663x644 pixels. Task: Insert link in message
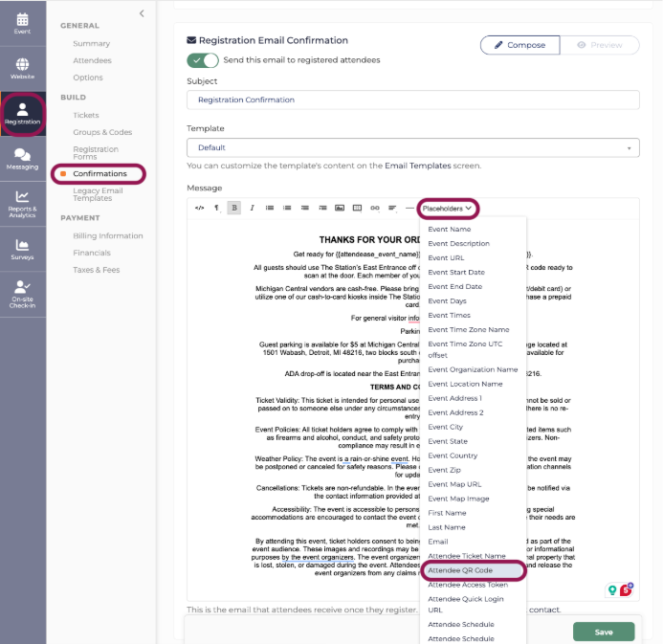click(x=375, y=208)
